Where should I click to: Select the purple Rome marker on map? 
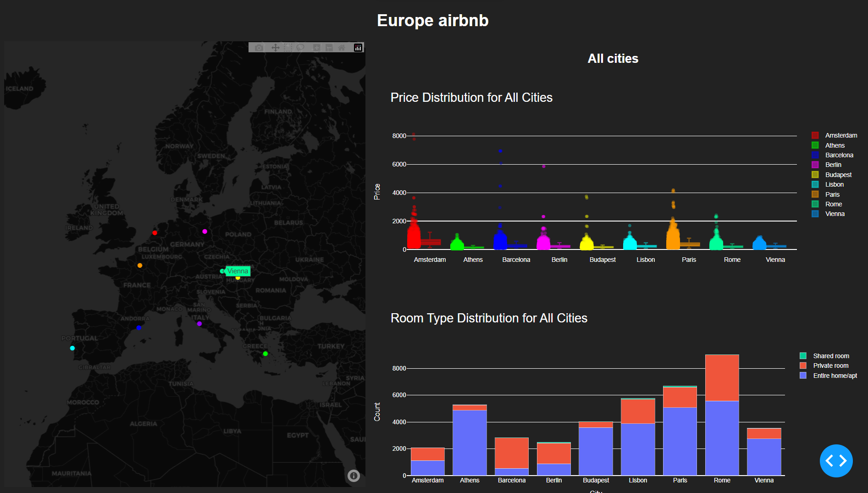point(199,324)
